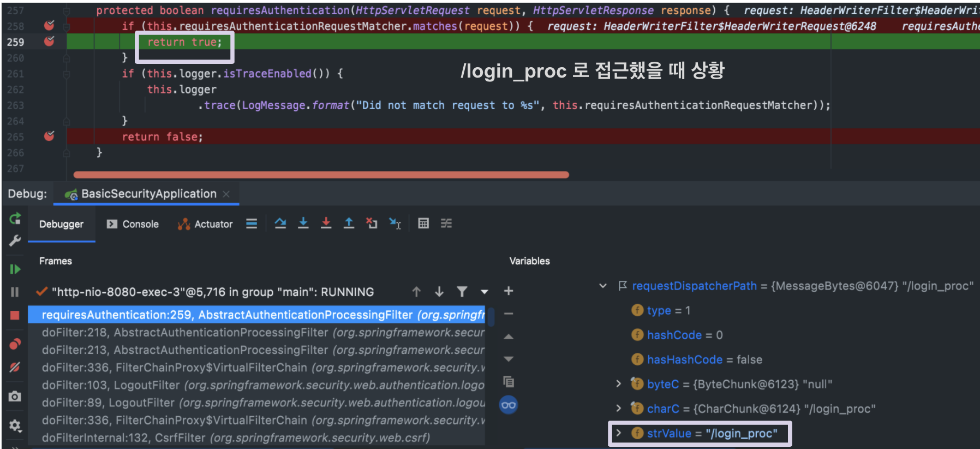Close the BasicSecurityApplication debug tab
The width and height of the screenshot is (980, 449).
(226, 194)
